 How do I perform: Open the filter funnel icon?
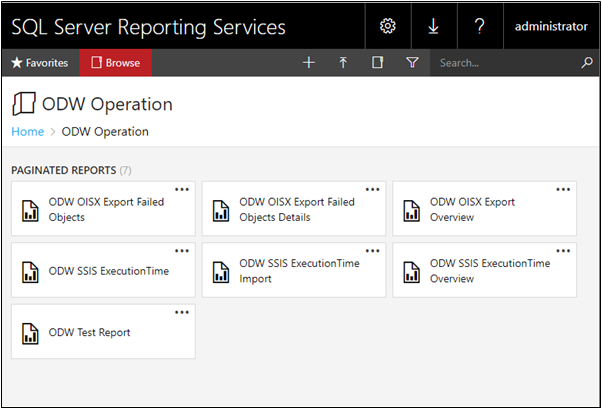point(412,62)
